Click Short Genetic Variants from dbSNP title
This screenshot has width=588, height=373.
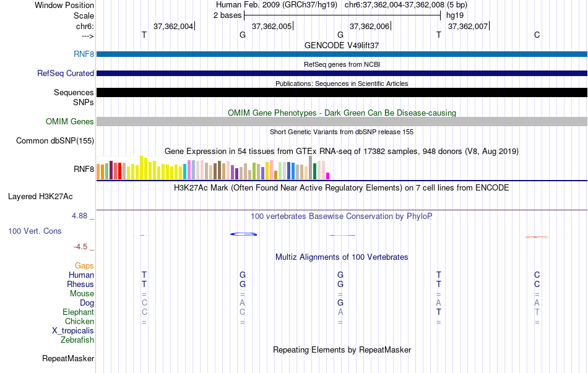click(x=342, y=132)
